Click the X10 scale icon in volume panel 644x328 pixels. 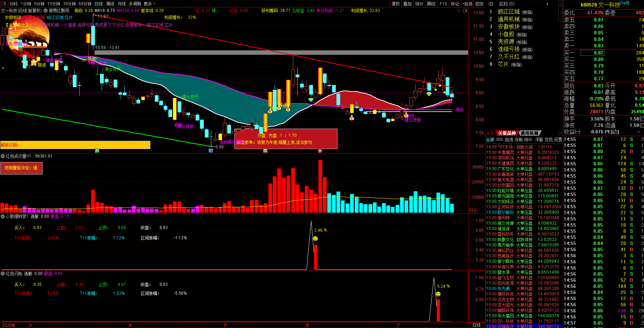click(473, 211)
